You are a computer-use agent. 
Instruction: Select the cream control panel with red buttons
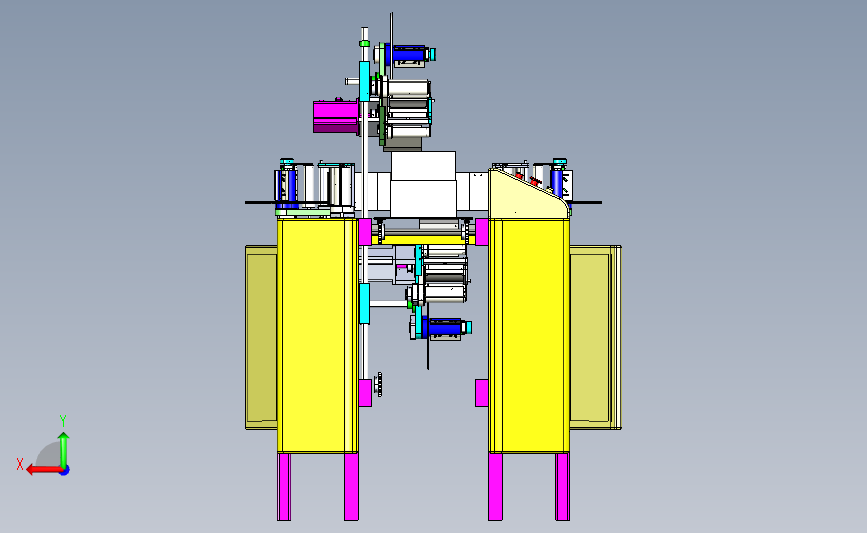tap(527, 195)
